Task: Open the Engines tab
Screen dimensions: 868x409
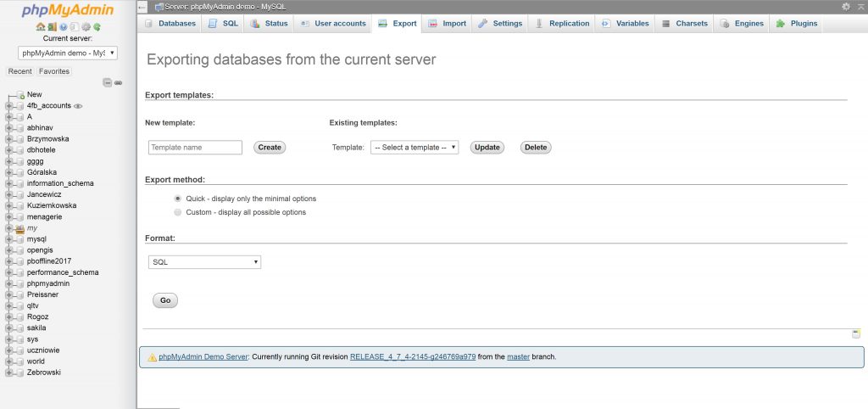Action: point(742,23)
